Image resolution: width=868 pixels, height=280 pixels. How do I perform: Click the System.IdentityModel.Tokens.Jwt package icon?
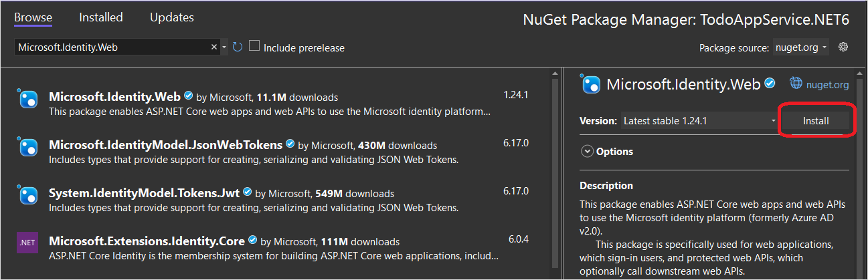coord(27,195)
